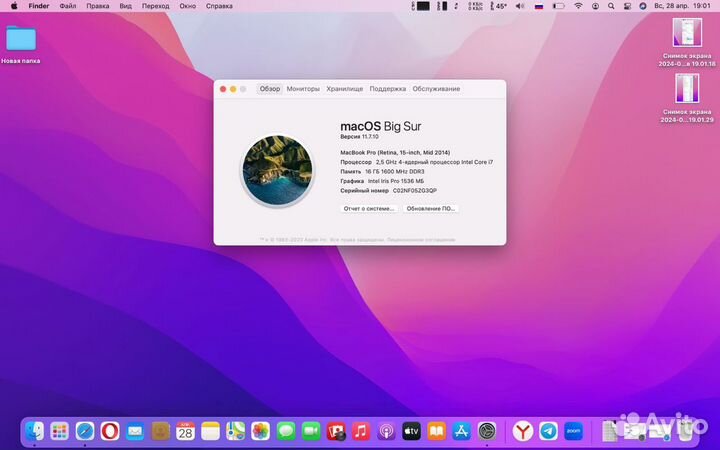Viewport: 720px width, 450px height.
Task: Select the Обзор tab
Action: click(270, 89)
